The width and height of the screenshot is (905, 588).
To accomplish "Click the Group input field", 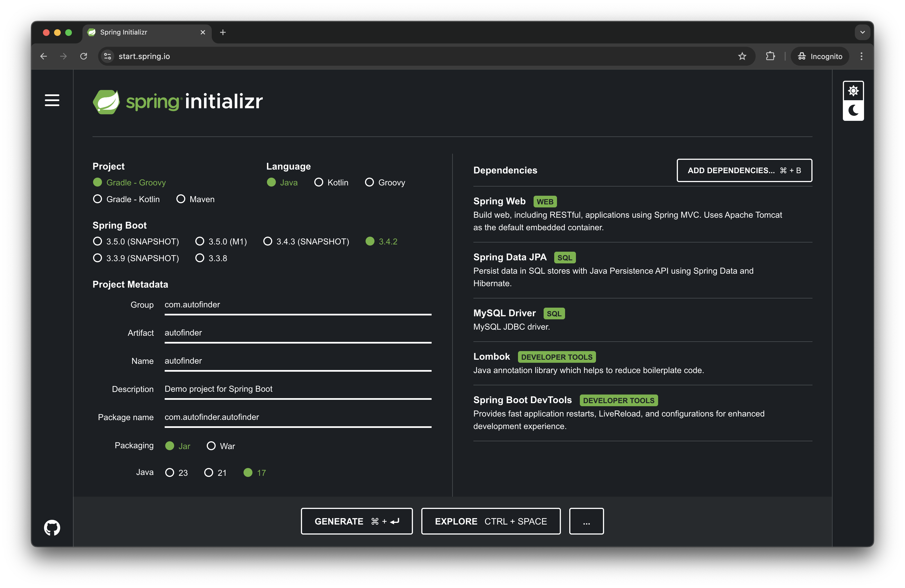I will coord(298,305).
